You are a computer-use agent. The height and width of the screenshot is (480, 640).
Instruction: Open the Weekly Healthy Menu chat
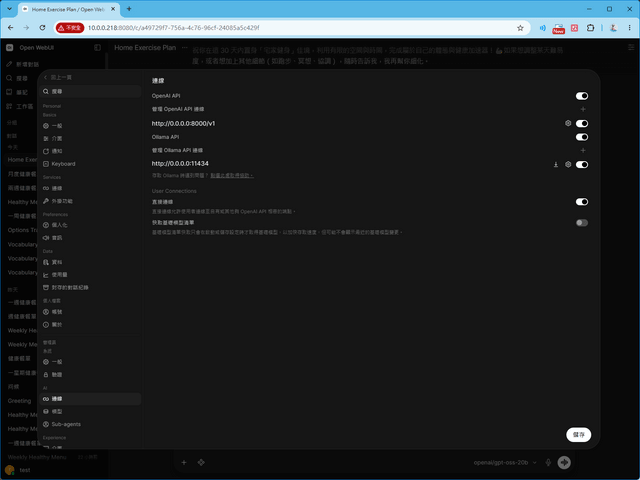pos(37,457)
